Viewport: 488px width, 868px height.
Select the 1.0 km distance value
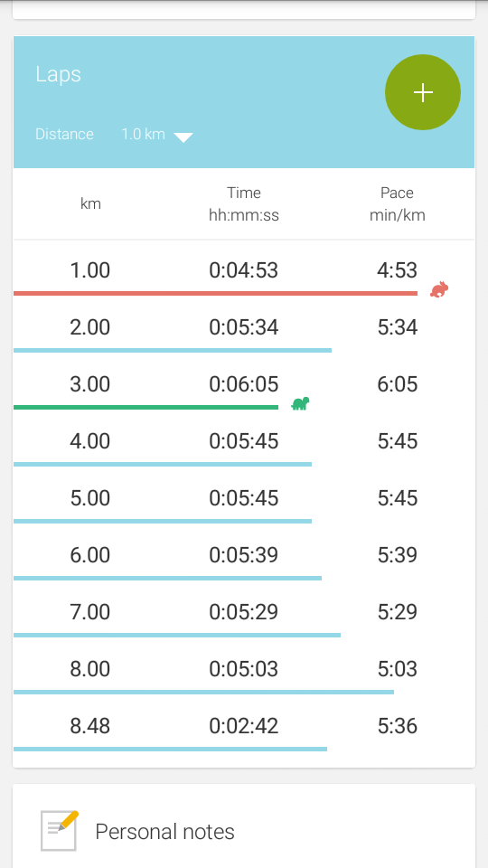click(x=144, y=134)
